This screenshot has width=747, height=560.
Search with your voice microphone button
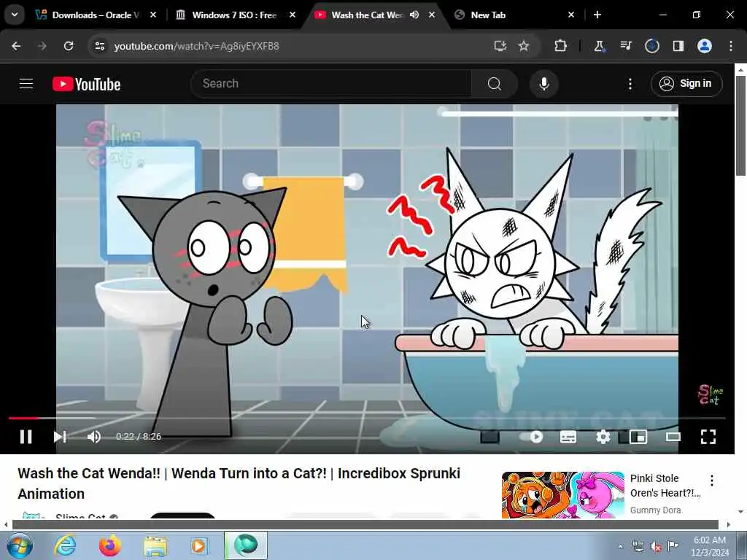point(544,84)
